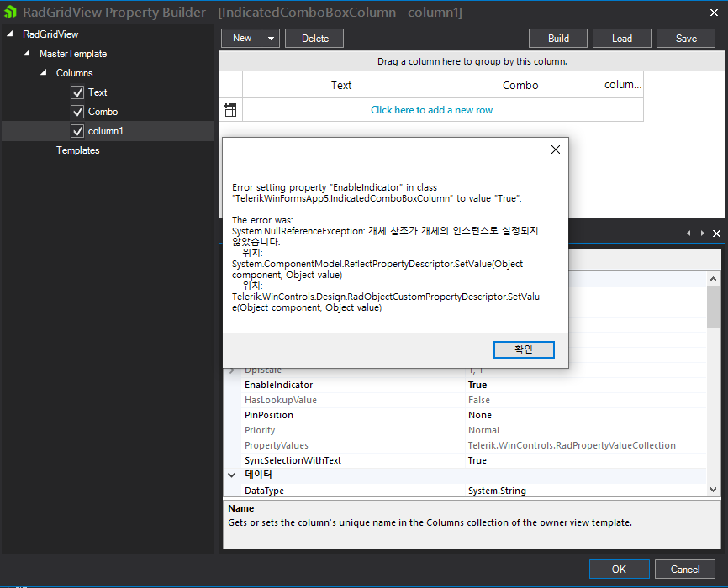Click the Build button
The height and width of the screenshot is (588, 728).
click(558, 39)
